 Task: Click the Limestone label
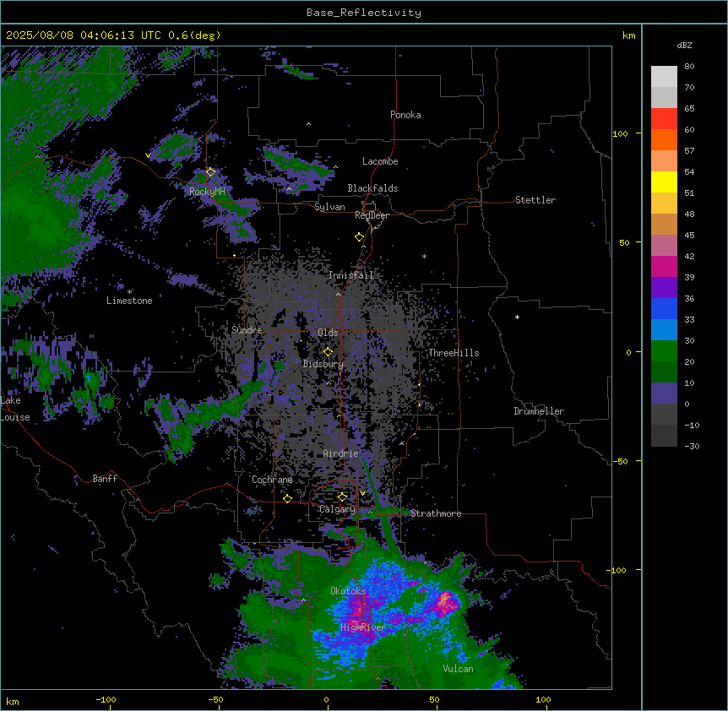tap(129, 301)
